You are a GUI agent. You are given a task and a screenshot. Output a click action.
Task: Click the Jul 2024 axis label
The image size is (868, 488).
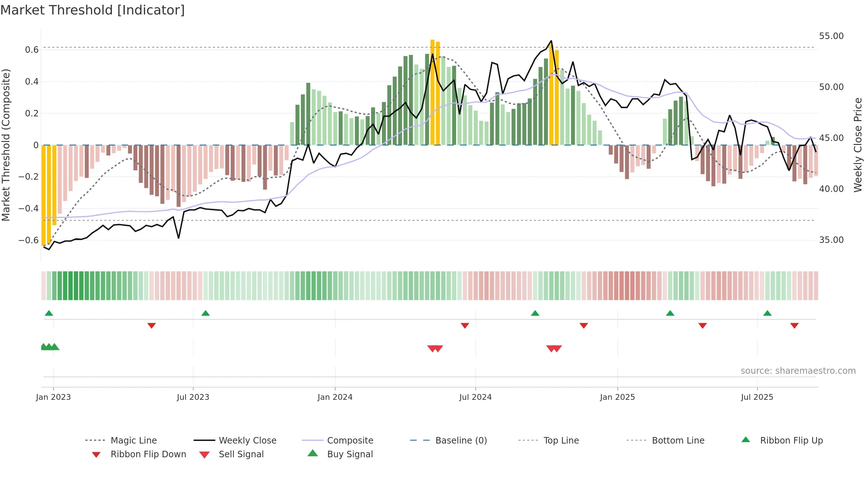(476, 397)
